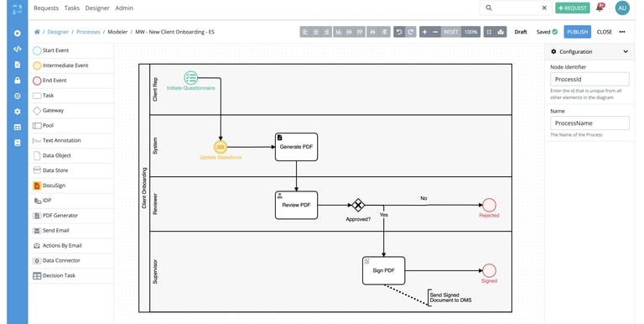Toggle fullscreen canvas mode icon
The width and height of the screenshot is (644, 324).
(x=489, y=32)
